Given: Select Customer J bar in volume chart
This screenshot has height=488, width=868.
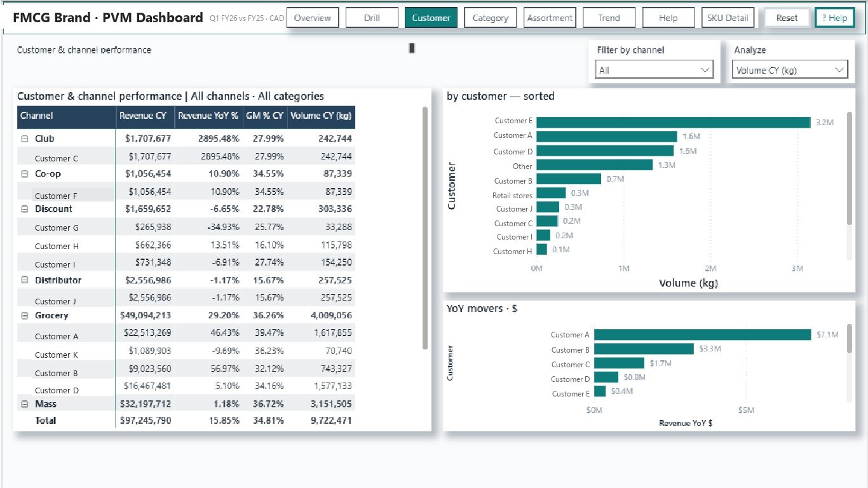Looking at the screenshot, I should [x=548, y=208].
